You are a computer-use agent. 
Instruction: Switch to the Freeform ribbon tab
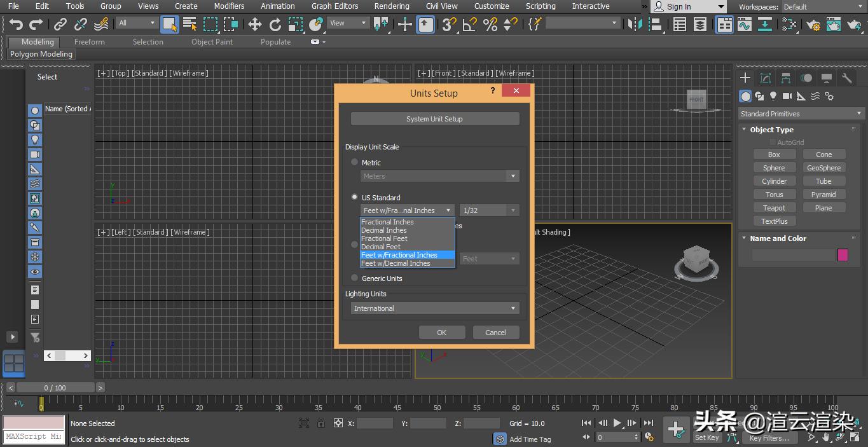coord(89,42)
